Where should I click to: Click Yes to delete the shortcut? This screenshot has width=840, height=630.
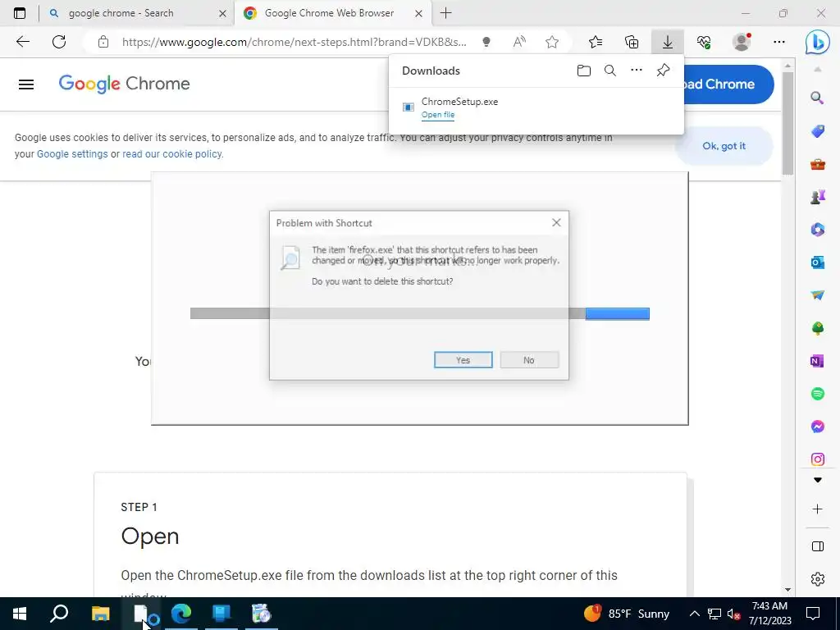click(x=463, y=360)
